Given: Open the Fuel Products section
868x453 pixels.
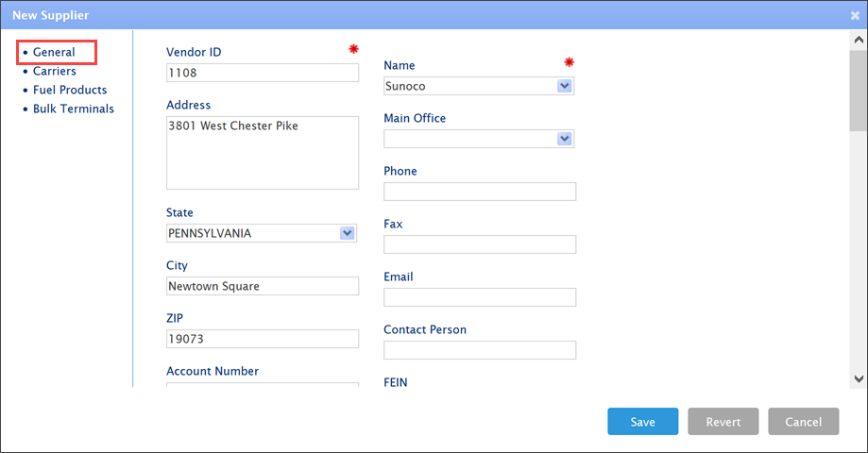Looking at the screenshot, I should tap(70, 90).
